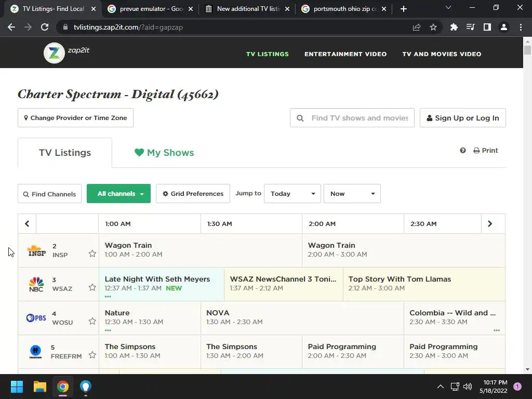Click the NBC WSAZ channel logo
Viewport: 532px width, 399px height.
36,284
